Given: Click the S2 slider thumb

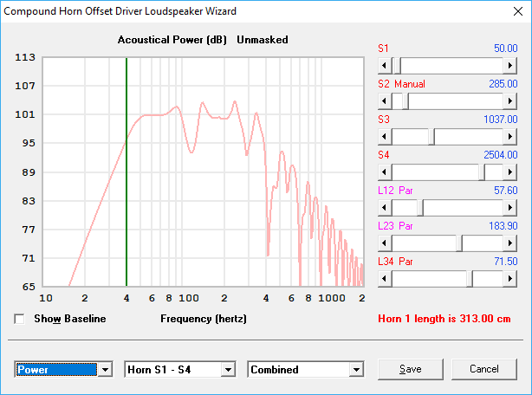Looking at the screenshot, I should [x=405, y=101].
